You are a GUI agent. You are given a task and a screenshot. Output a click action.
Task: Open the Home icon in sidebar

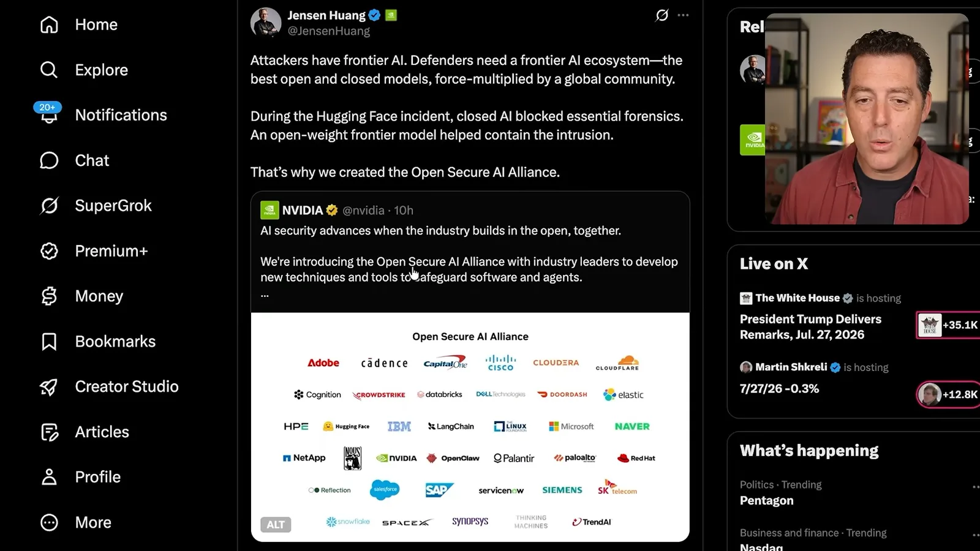49,24
